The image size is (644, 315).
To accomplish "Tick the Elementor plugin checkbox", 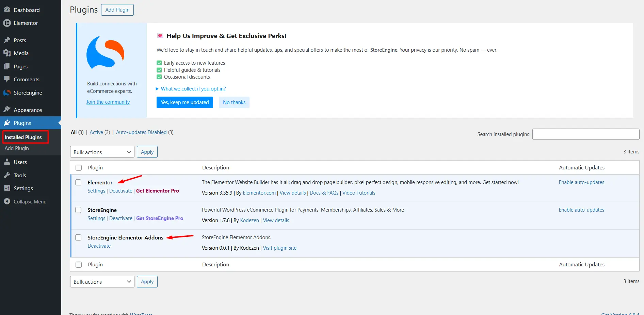I will pos(78,182).
